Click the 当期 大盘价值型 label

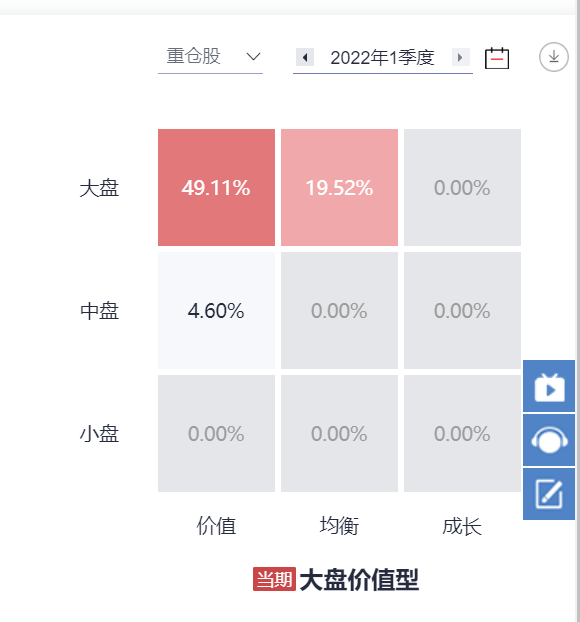point(336,580)
